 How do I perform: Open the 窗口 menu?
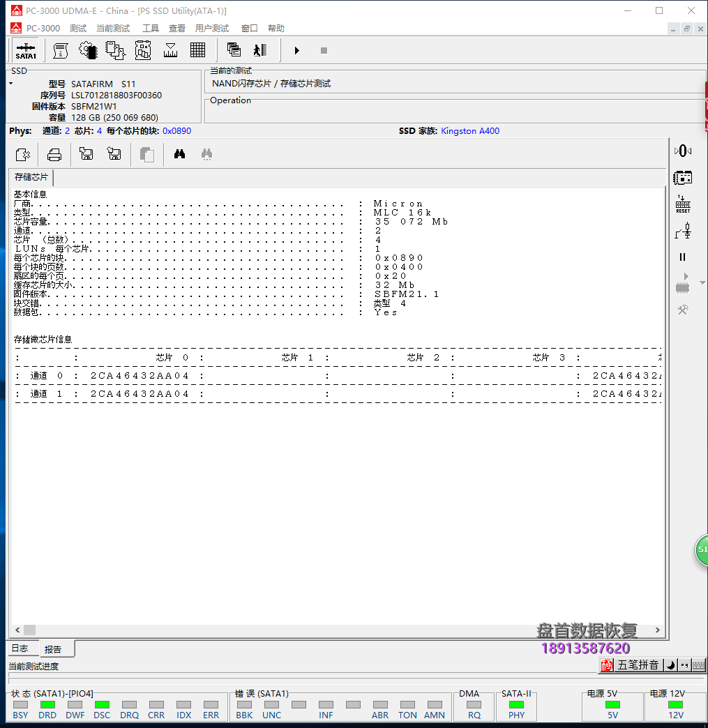click(250, 29)
